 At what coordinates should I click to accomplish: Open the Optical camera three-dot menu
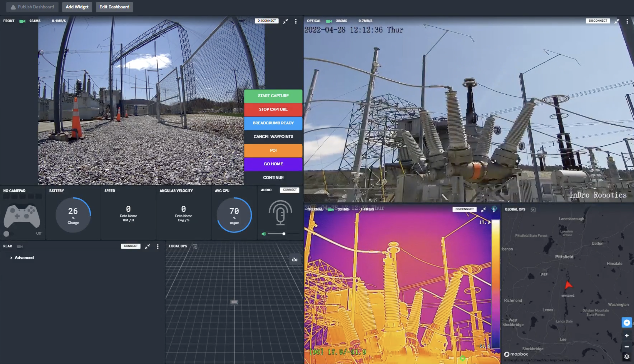[x=627, y=21]
